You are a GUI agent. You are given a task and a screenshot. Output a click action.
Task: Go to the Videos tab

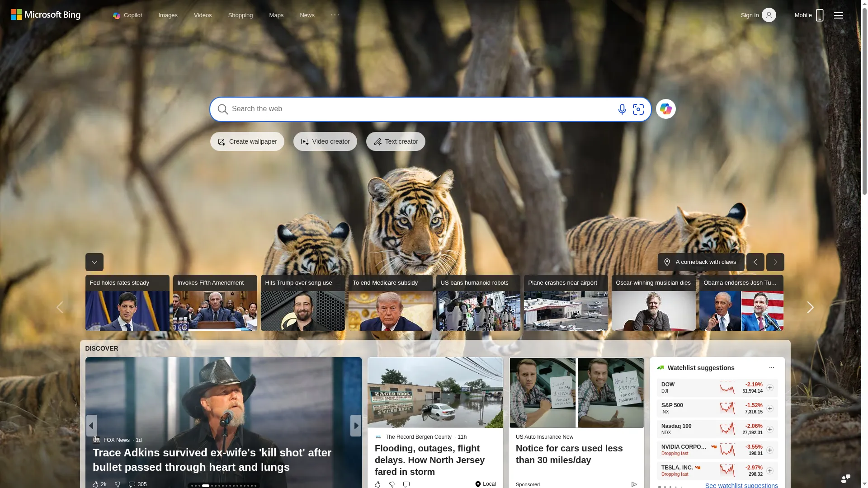203,15
